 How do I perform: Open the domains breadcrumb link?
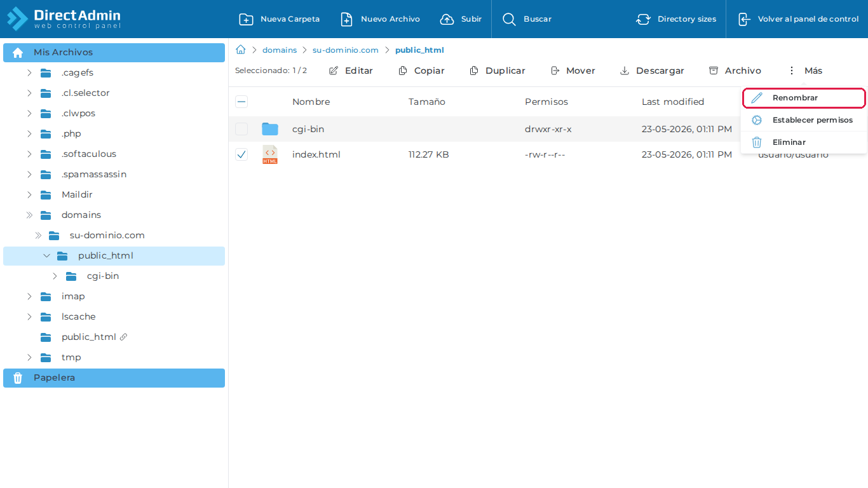coord(280,50)
